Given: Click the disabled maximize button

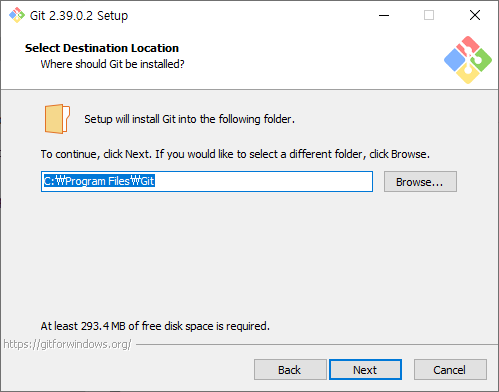Looking at the screenshot, I should (x=429, y=15).
